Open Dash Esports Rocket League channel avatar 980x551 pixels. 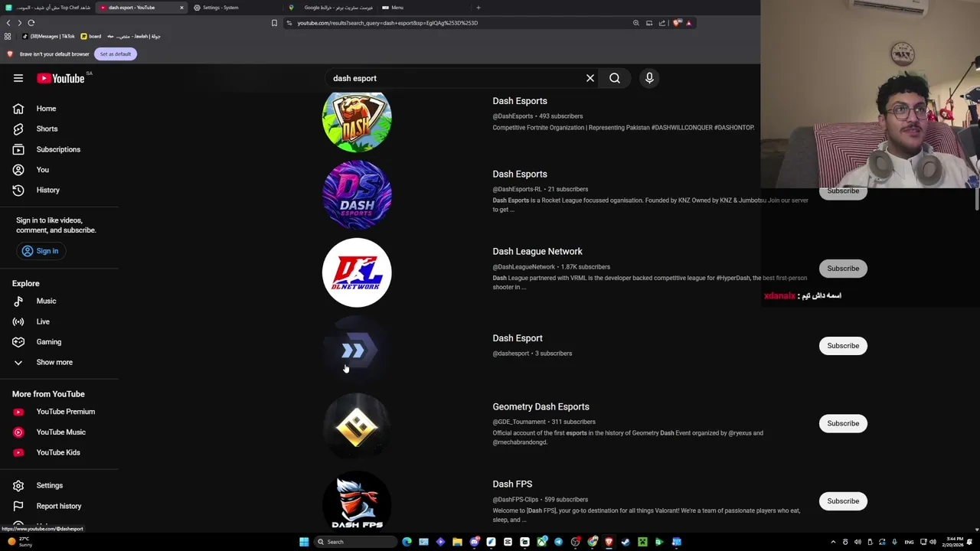click(x=357, y=195)
